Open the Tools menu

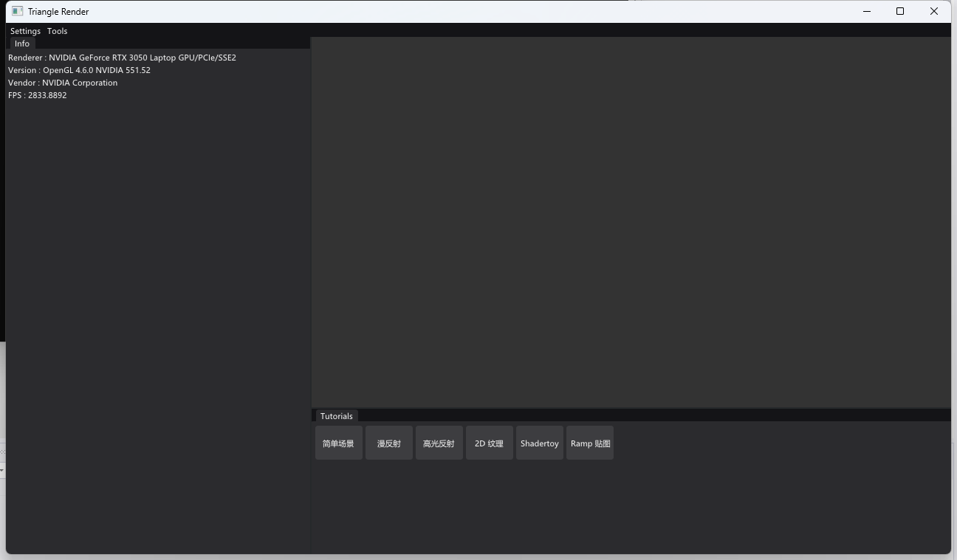pyautogui.click(x=57, y=31)
